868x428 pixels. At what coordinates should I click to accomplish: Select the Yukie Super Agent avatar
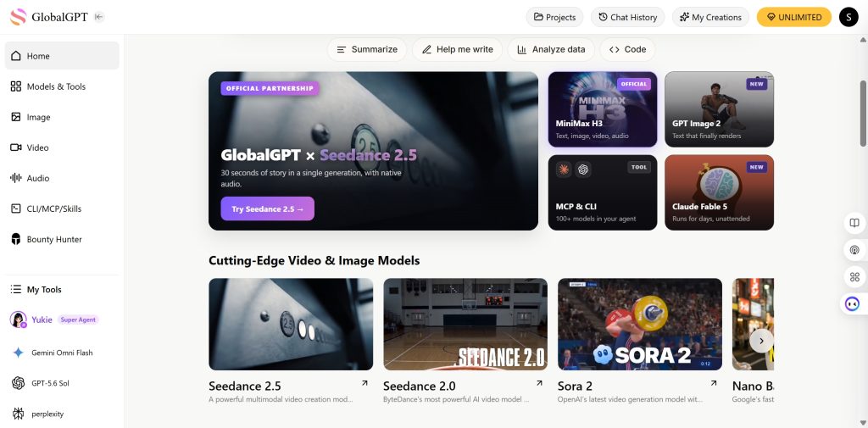19,320
